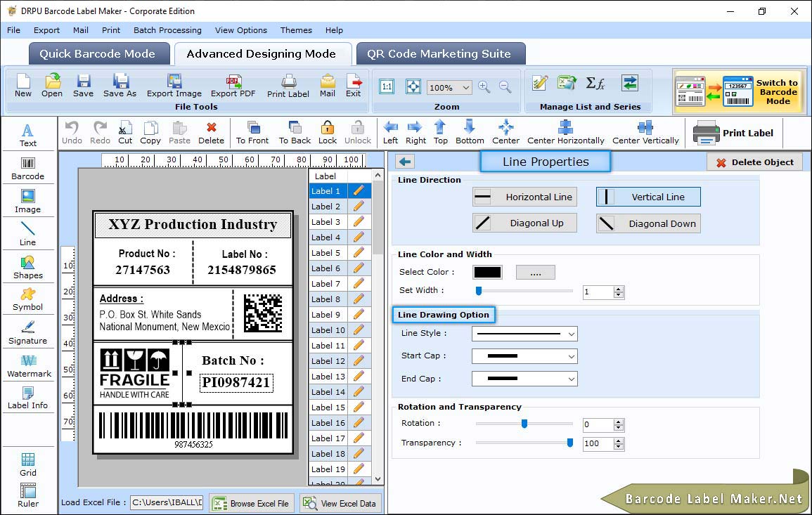This screenshot has width=812, height=515.
Task: Click the Open file icon
Action: (52, 86)
